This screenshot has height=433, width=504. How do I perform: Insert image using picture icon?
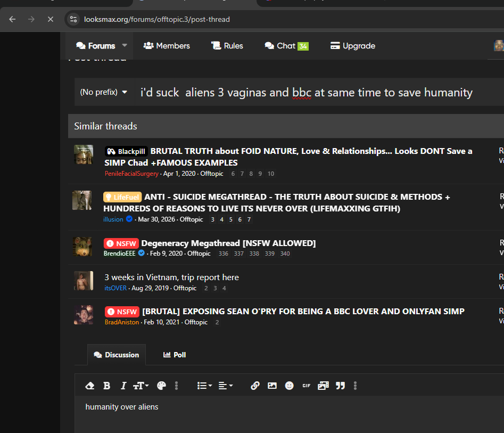[x=272, y=386]
